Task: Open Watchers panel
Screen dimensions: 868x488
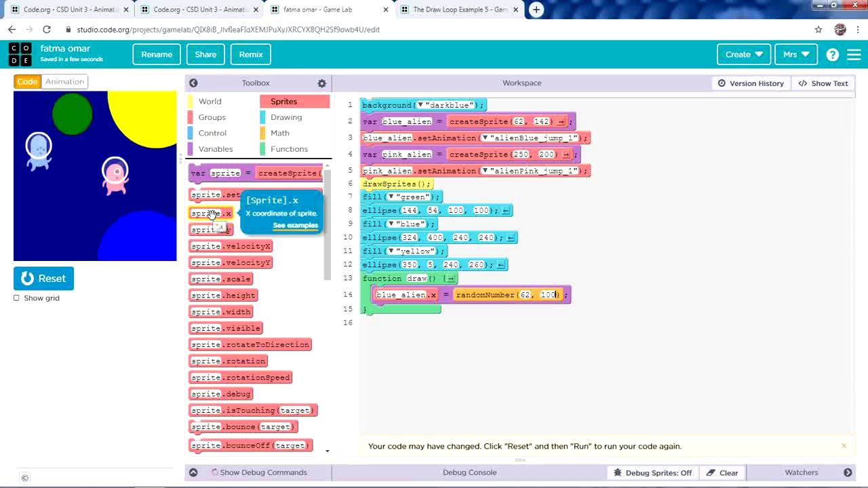Action: pyautogui.click(x=801, y=472)
